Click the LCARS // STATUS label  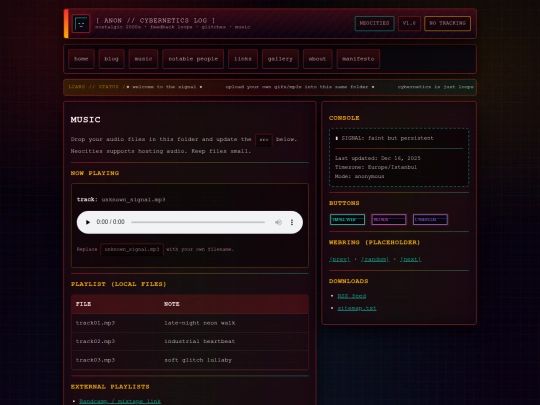97,87
